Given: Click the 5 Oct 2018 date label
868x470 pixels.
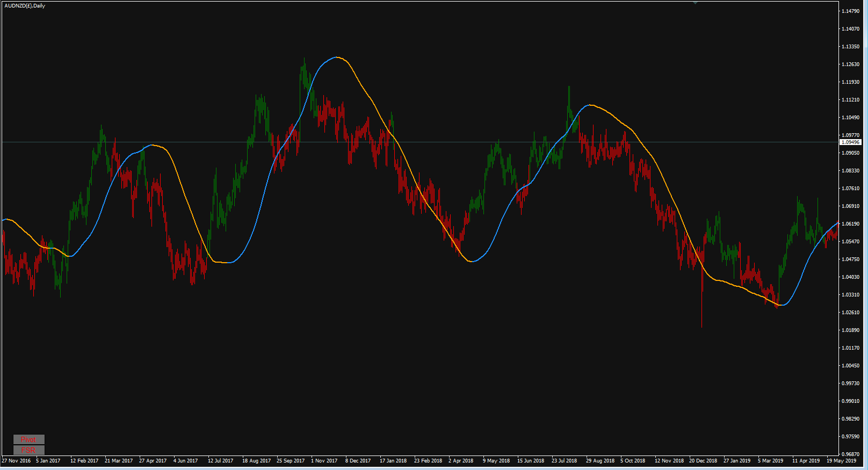Looking at the screenshot, I should pyautogui.click(x=633, y=461).
